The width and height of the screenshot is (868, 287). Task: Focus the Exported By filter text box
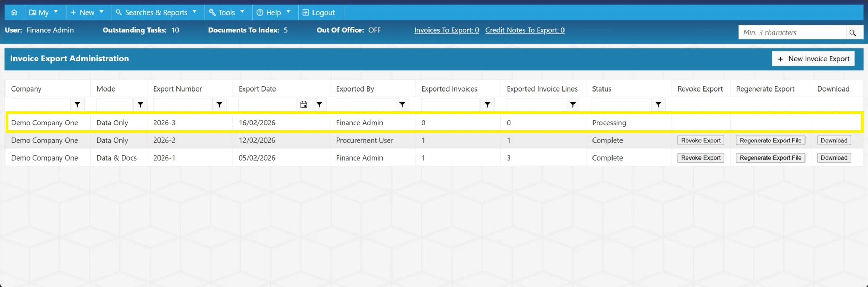[x=365, y=105]
